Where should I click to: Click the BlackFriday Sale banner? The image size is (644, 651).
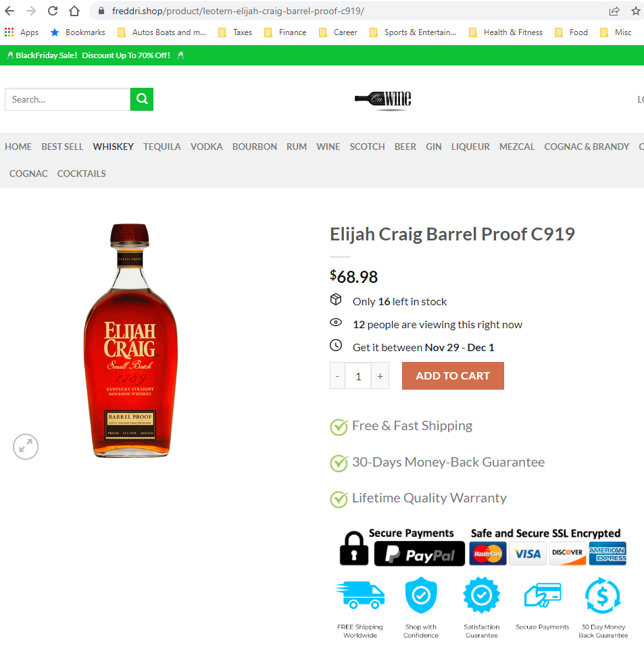pos(95,55)
